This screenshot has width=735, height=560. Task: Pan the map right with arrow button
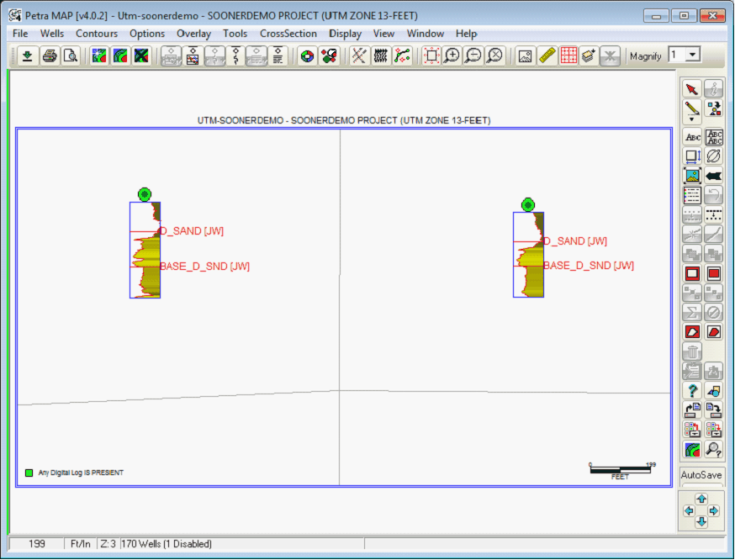(714, 510)
